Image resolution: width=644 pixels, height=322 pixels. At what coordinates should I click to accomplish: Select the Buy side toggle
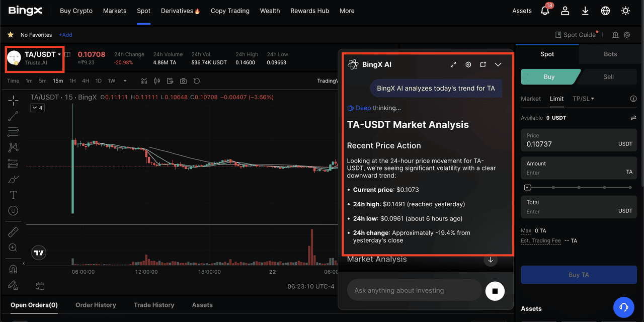549,77
